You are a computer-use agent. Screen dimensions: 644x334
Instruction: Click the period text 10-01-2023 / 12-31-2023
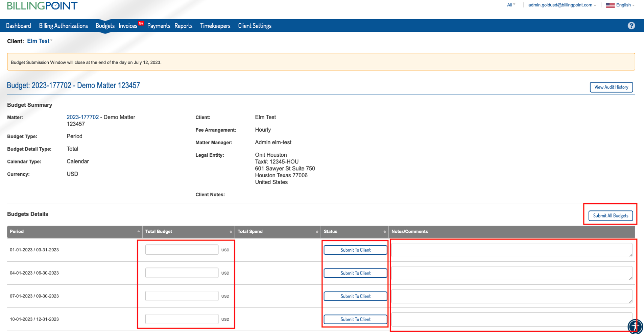34,319
